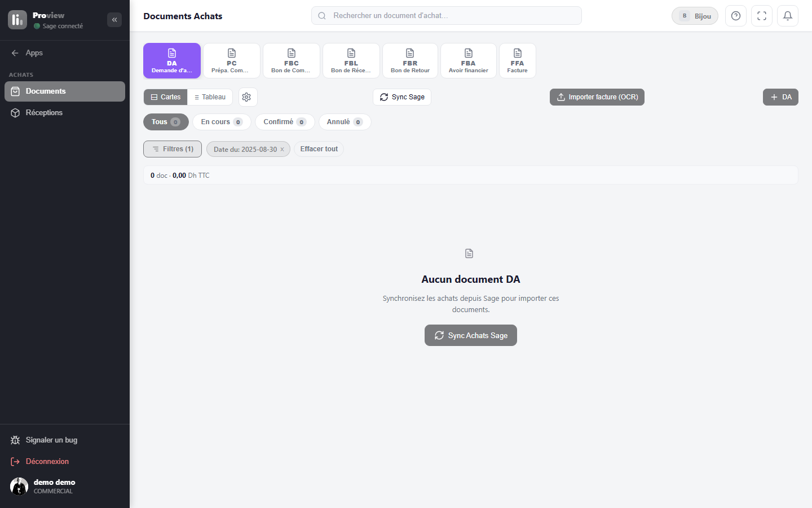Filter by Annulé status
The image size is (812, 508).
pos(345,122)
